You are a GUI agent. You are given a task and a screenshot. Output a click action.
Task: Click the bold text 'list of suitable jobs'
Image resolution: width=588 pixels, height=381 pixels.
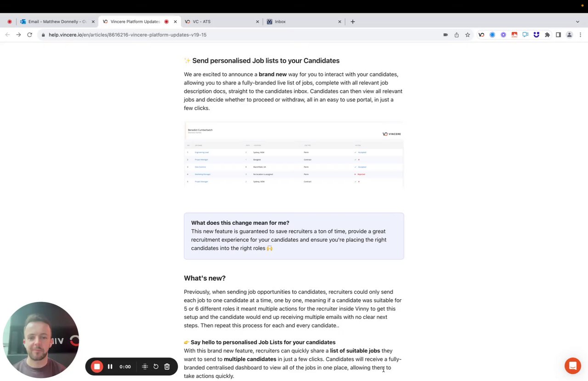(x=355, y=351)
